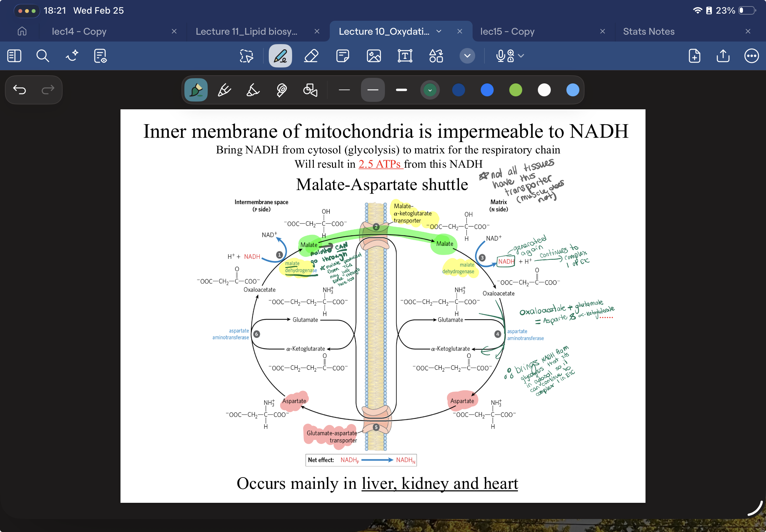Screen dimensions: 766x532
Task: Select the thin stroke thickness
Action: [x=344, y=90]
